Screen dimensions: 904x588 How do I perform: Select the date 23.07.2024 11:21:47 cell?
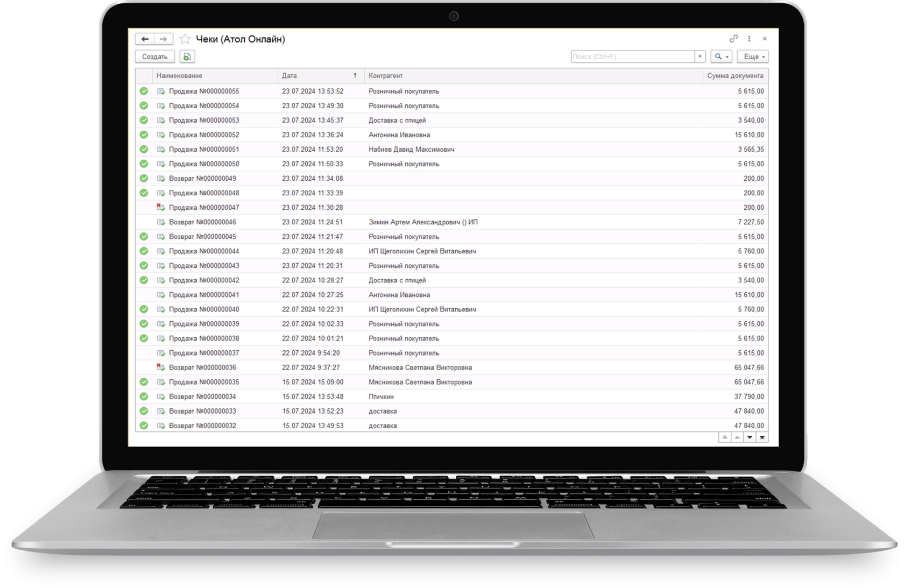point(321,237)
